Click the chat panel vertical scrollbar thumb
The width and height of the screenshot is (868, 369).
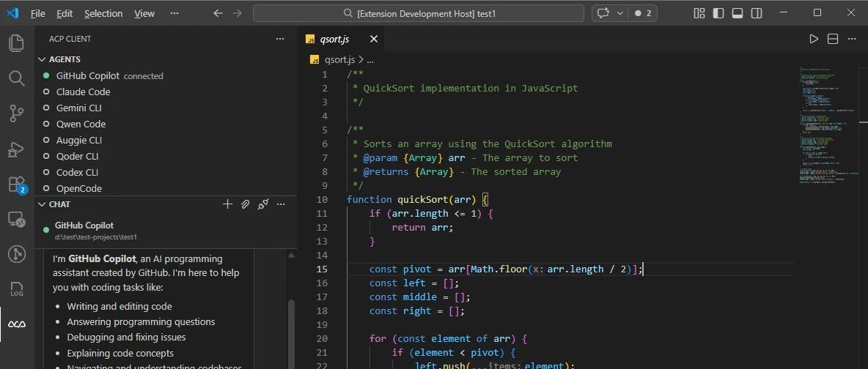(x=291, y=333)
